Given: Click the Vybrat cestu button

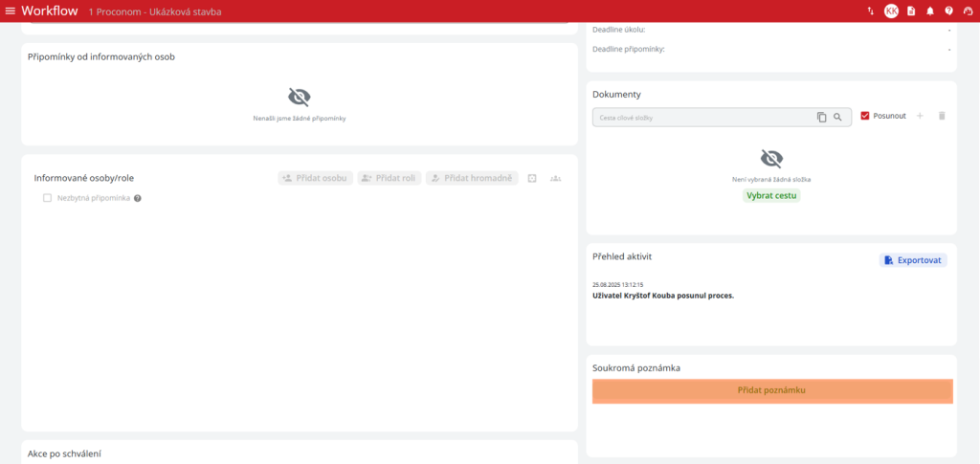Looking at the screenshot, I should click(x=771, y=195).
